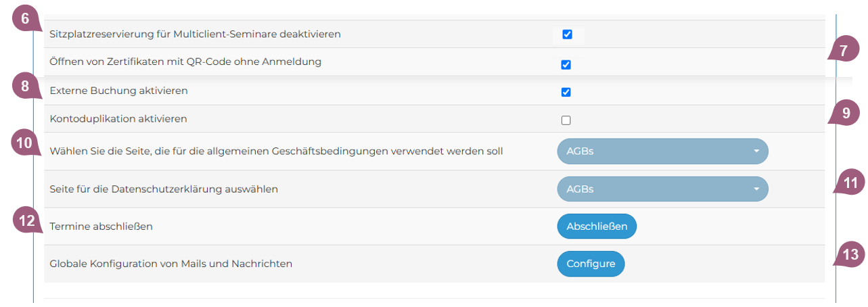The height and width of the screenshot is (307, 868).
Task: Click the number 8 callout marker
Action: point(25,87)
